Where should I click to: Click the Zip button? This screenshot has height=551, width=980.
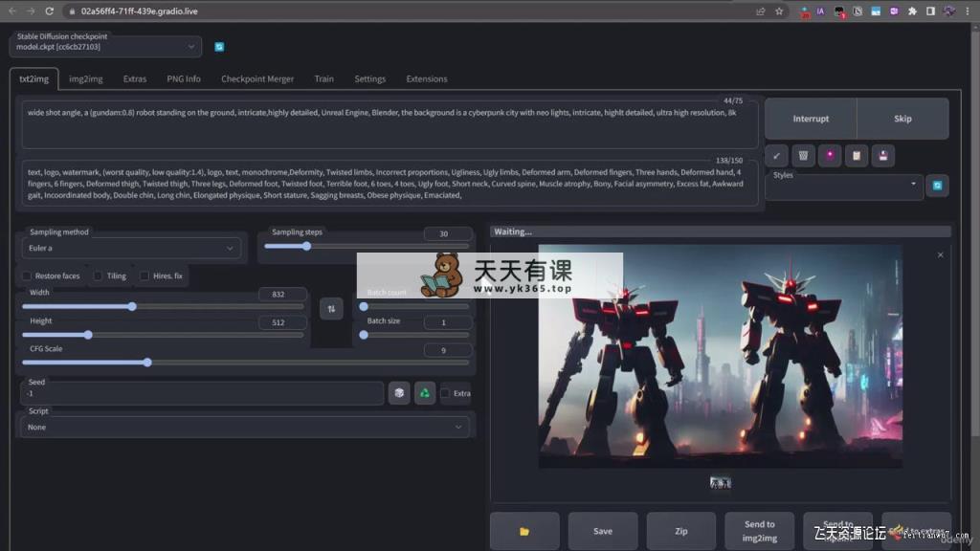(681, 531)
